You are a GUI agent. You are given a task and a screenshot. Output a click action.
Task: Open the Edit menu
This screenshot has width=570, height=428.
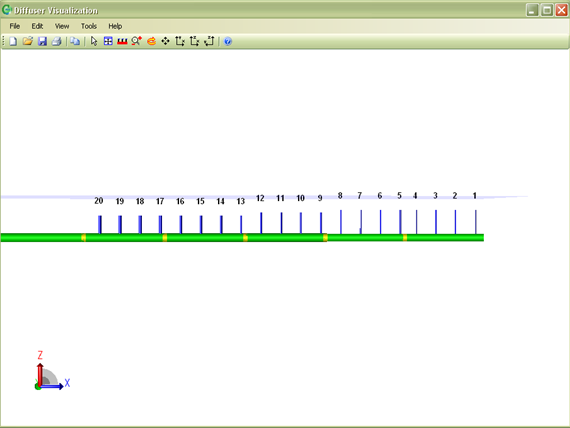pyautogui.click(x=37, y=26)
